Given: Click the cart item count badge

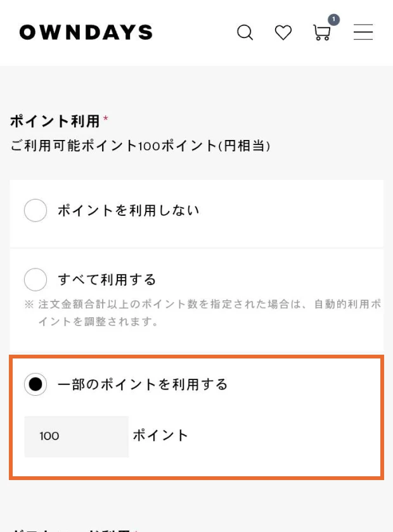Looking at the screenshot, I should pos(333,20).
